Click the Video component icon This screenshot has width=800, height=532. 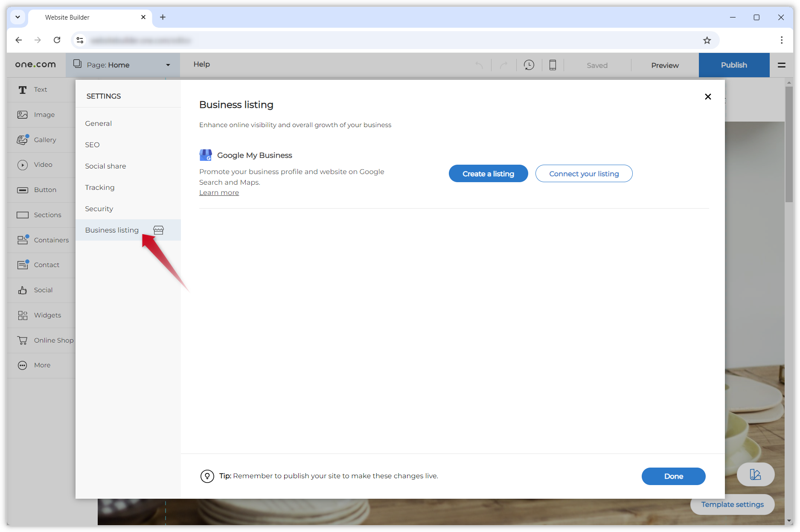point(23,165)
